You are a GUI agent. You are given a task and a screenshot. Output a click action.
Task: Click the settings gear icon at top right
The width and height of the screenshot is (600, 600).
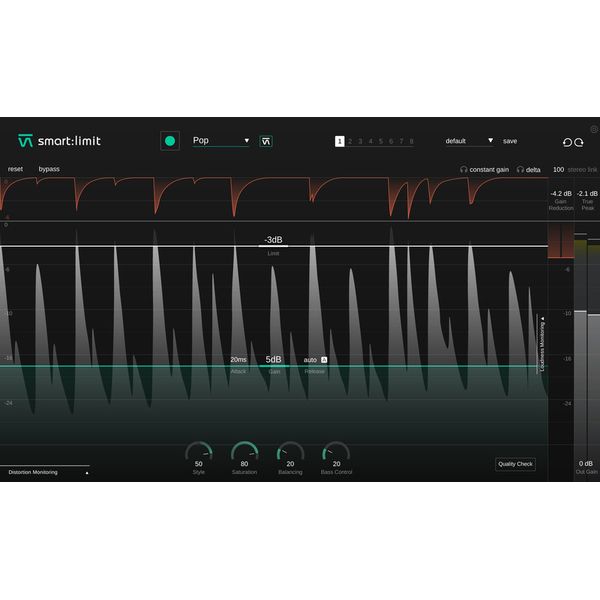pos(593,129)
